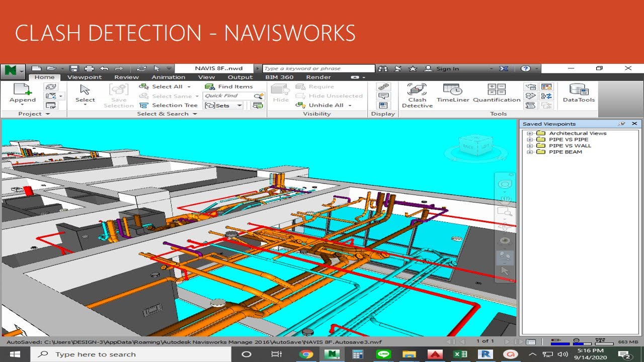The width and height of the screenshot is (644, 362).
Task: Open the TimeLiner tool
Action: pyautogui.click(x=453, y=94)
